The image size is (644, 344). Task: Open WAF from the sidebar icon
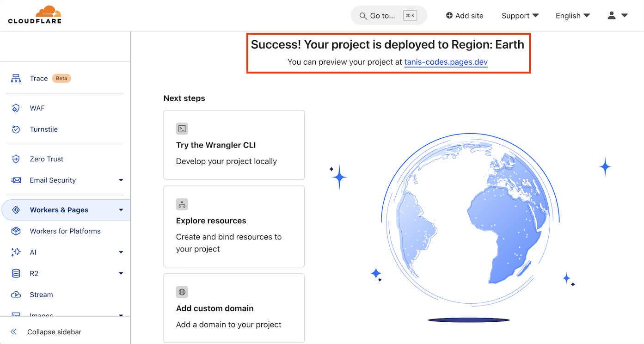16,108
